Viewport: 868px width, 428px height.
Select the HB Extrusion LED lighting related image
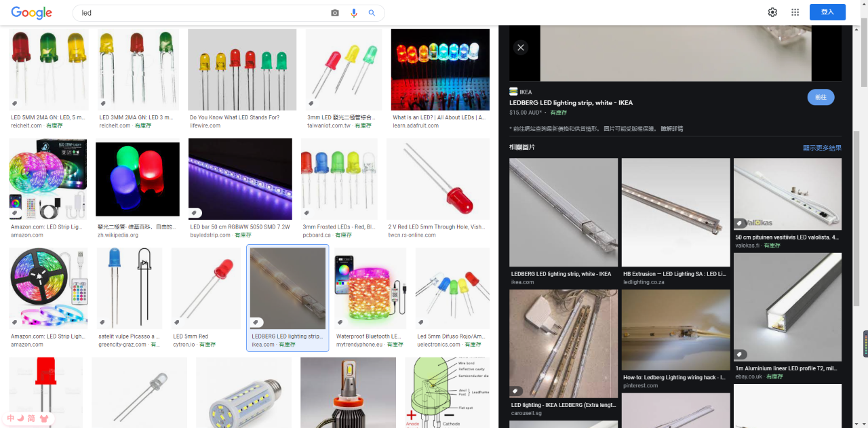[x=675, y=213]
